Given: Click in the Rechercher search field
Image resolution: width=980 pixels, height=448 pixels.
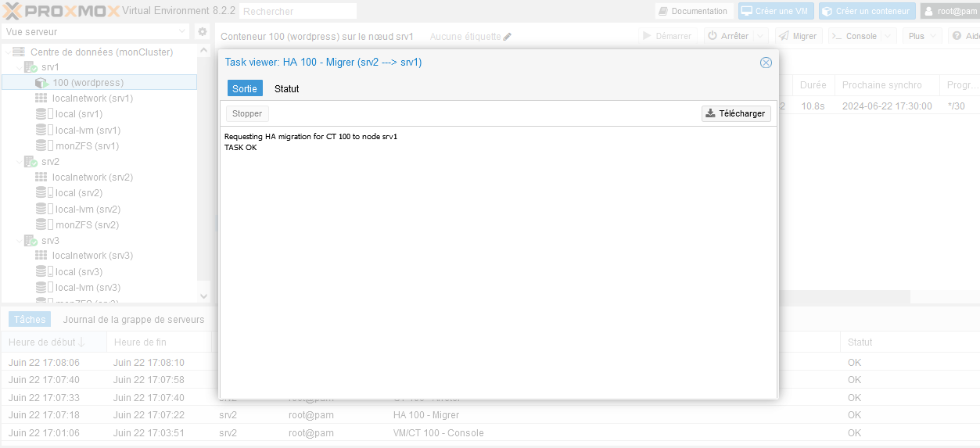Looking at the screenshot, I should pos(297,11).
